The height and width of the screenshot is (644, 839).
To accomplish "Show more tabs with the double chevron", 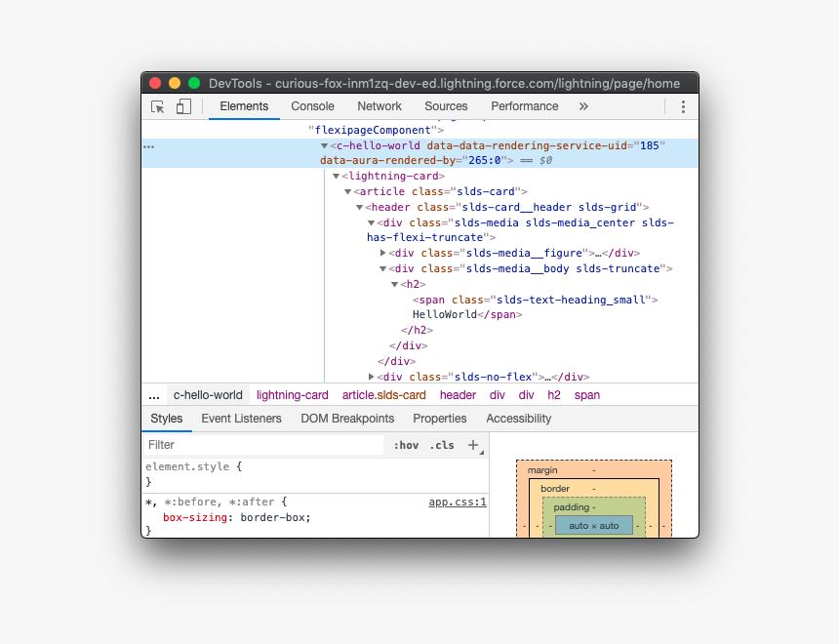I will click(x=583, y=106).
